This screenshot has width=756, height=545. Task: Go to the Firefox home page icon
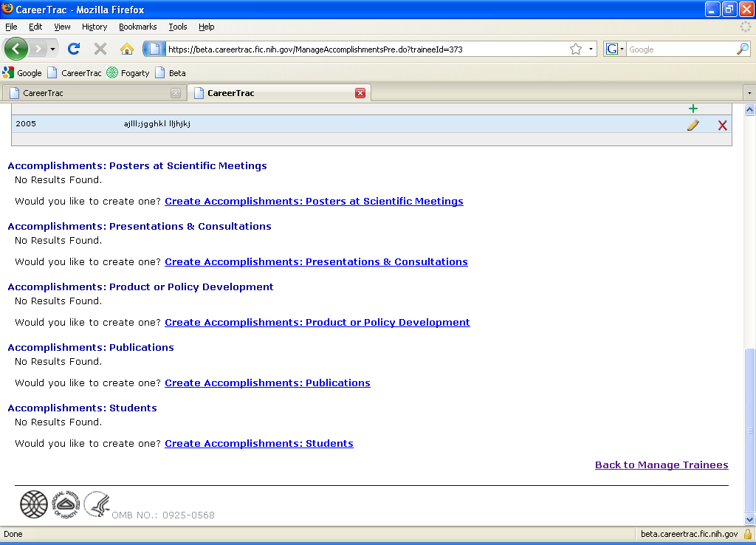click(x=127, y=49)
